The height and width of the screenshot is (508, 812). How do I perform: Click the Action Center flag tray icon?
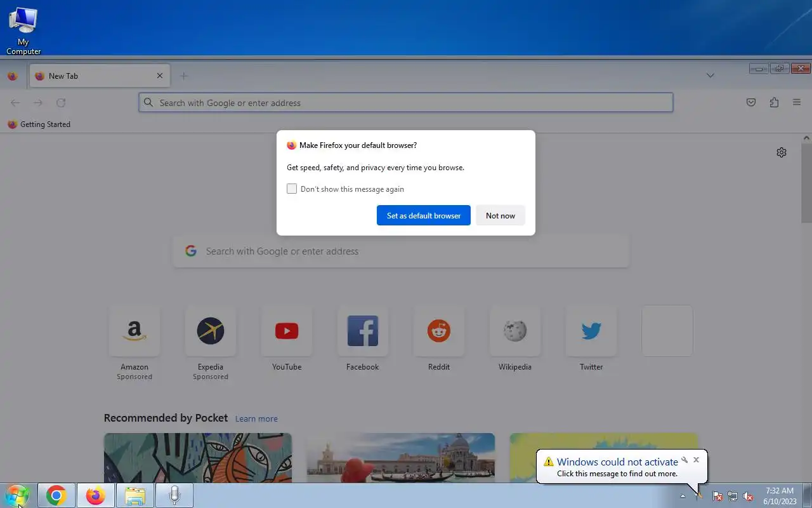tap(717, 496)
